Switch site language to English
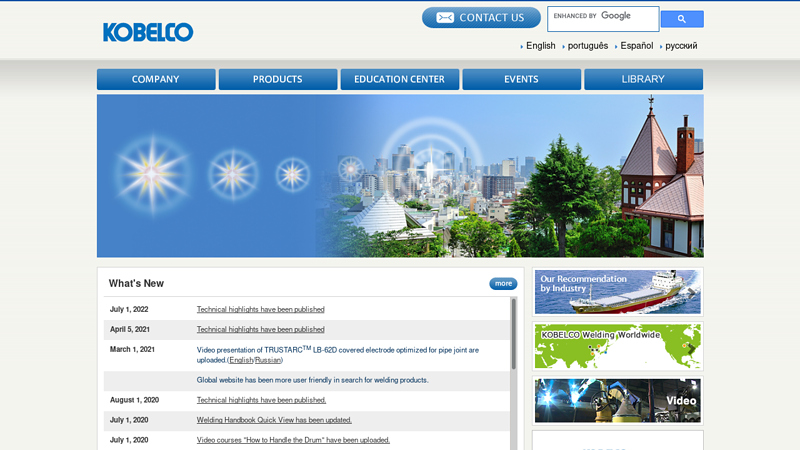800x450 pixels. pos(540,46)
